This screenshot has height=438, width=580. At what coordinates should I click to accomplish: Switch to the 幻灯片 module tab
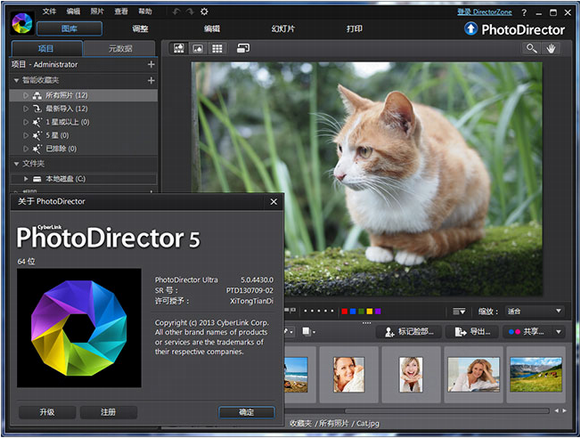(283, 28)
